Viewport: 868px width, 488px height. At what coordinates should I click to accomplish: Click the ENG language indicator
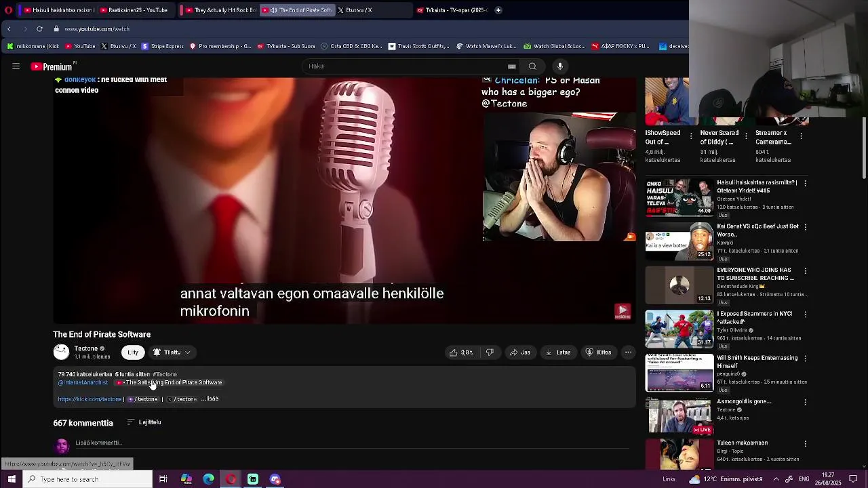(804, 479)
